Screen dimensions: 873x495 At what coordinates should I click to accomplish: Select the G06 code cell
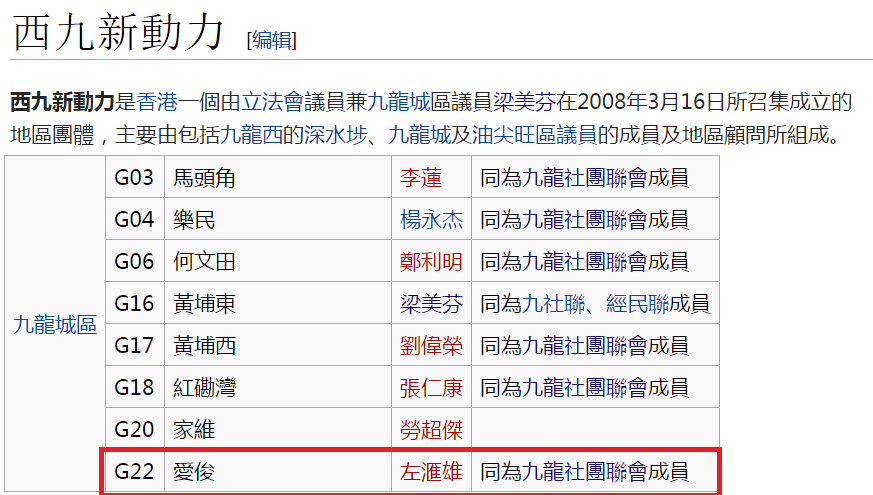pyautogui.click(x=135, y=261)
